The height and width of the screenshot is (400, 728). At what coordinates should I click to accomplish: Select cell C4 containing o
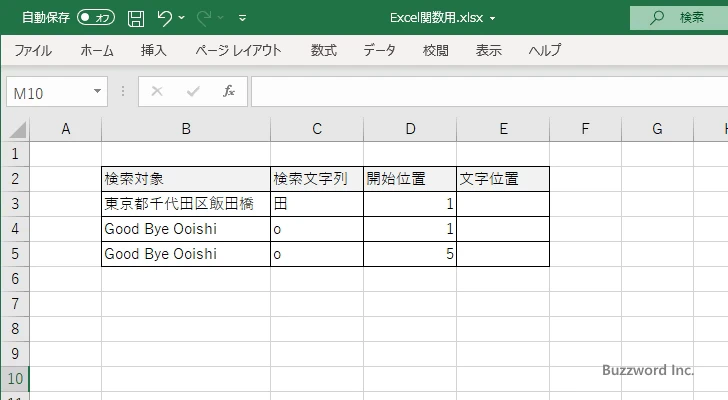317,229
